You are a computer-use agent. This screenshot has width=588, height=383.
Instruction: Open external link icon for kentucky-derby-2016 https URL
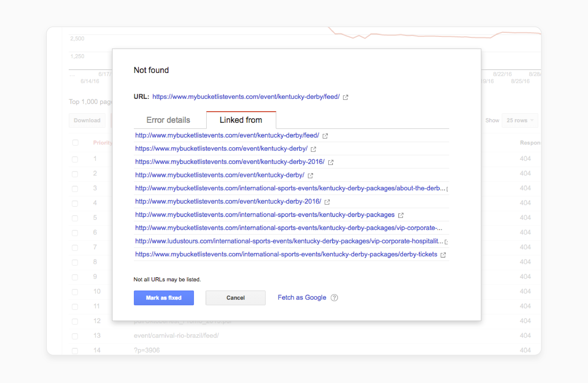click(x=331, y=162)
